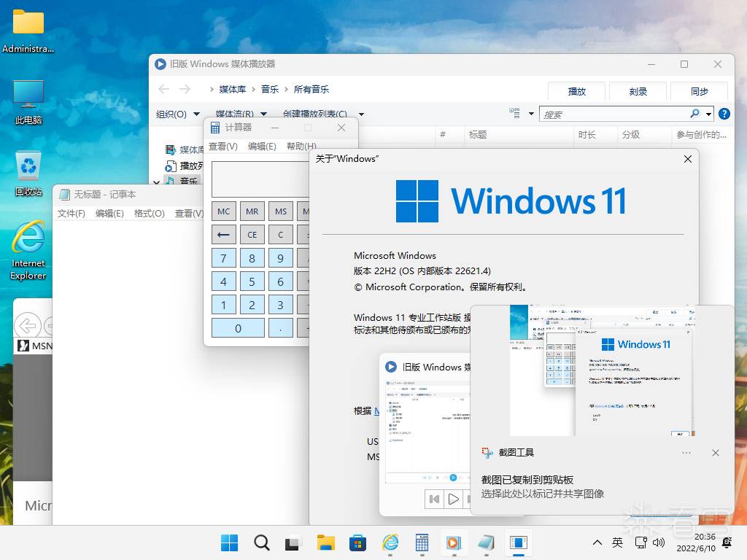Open Task View on the taskbar
The width and height of the screenshot is (747, 560).
pyautogui.click(x=293, y=542)
